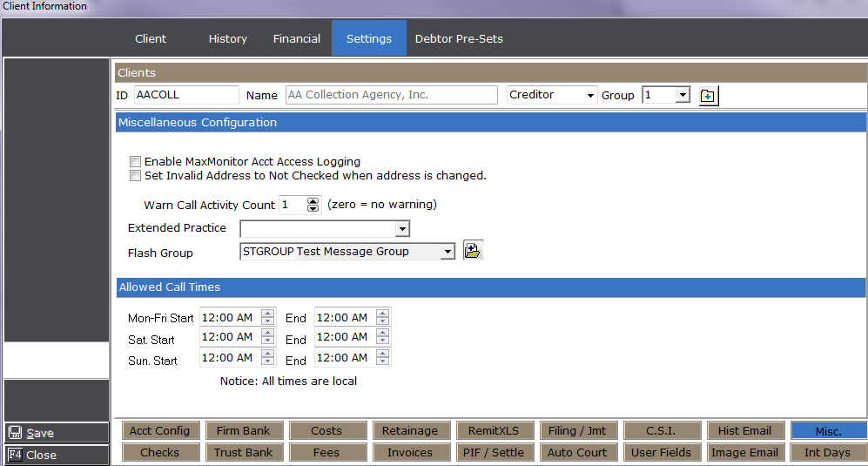Image resolution: width=868 pixels, height=466 pixels.
Task: Expand the Flash Group dropdown
Action: point(447,252)
